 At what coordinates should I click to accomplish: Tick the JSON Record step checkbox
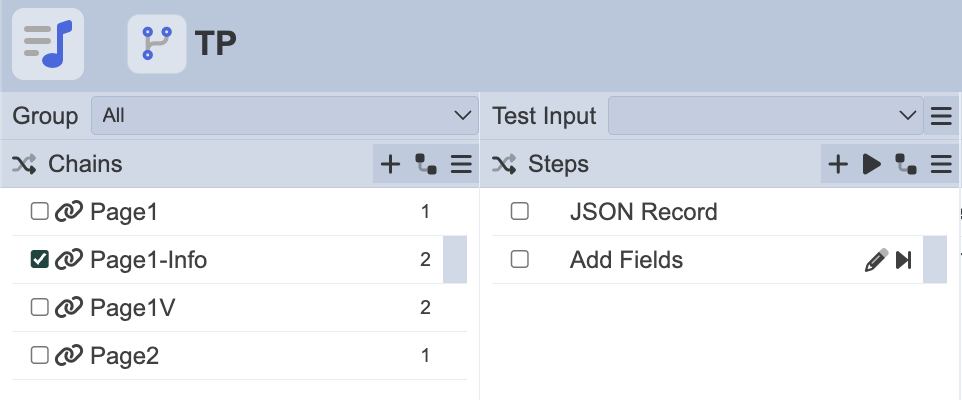click(520, 212)
